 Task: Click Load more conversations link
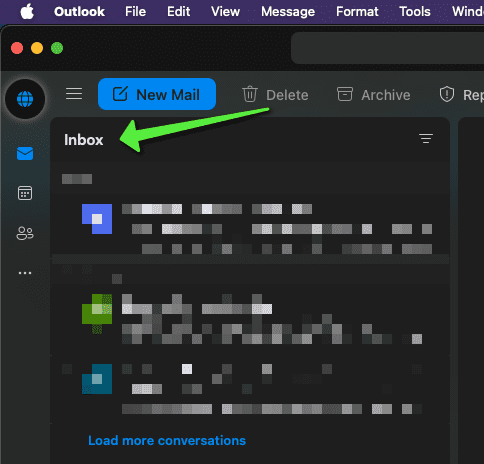pyautogui.click(x=167, y=441)
